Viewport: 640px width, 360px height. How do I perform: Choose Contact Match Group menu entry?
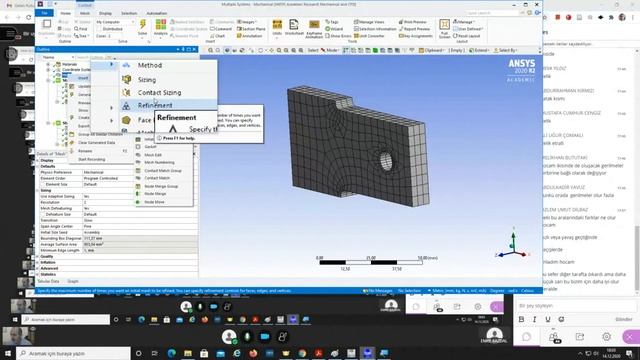point(163,171)
